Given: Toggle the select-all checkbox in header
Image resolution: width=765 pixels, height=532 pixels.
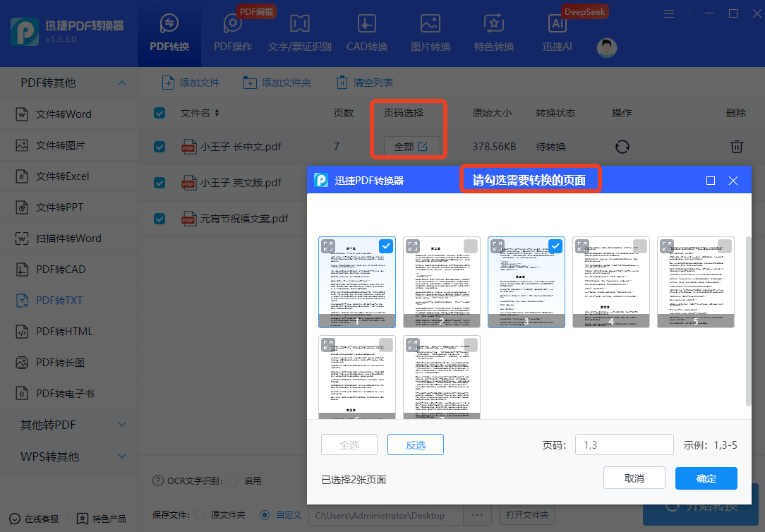Looking at the screenshot, I should [x=159, y=113].
